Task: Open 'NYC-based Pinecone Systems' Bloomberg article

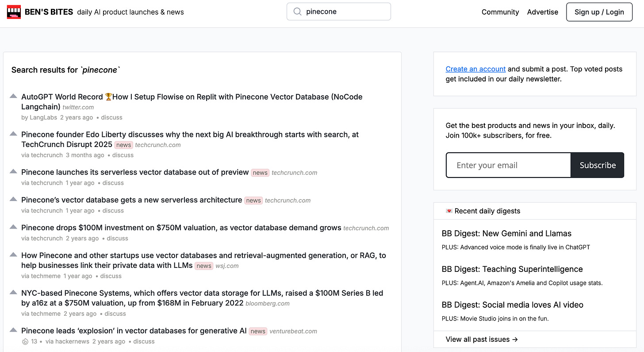Action: coord(202,298)
